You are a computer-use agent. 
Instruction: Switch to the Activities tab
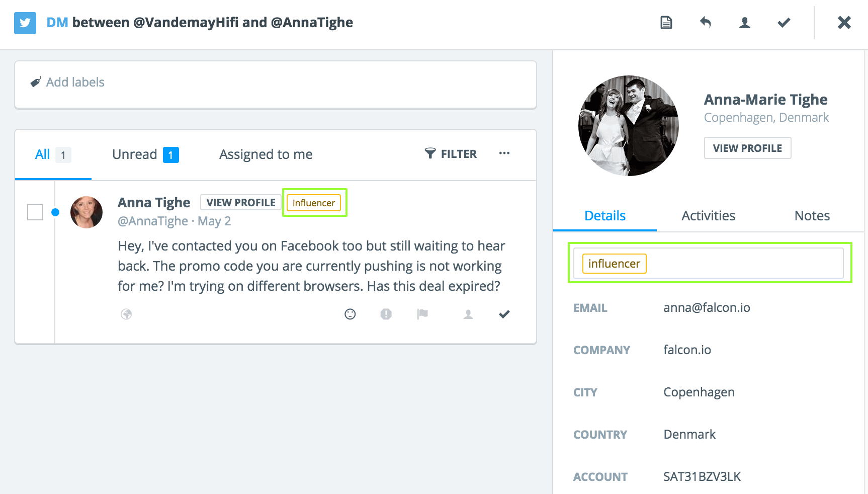[708, 216]
